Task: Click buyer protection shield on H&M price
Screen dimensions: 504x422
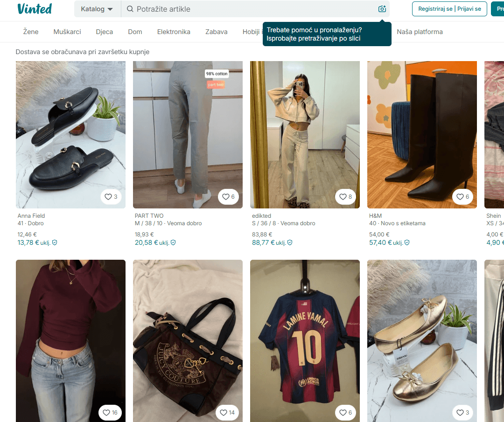Action: (407, 242)
